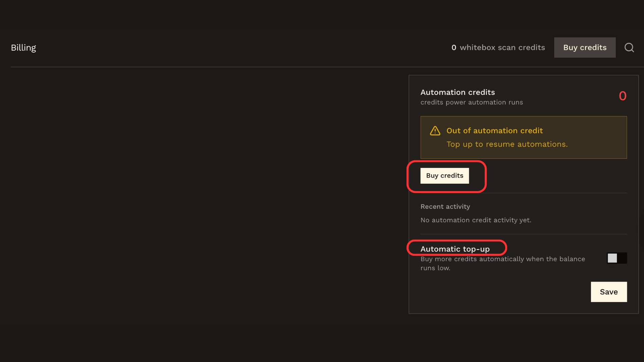Click the Billing page title
644x362 pixels.
(x=23, y=48)
